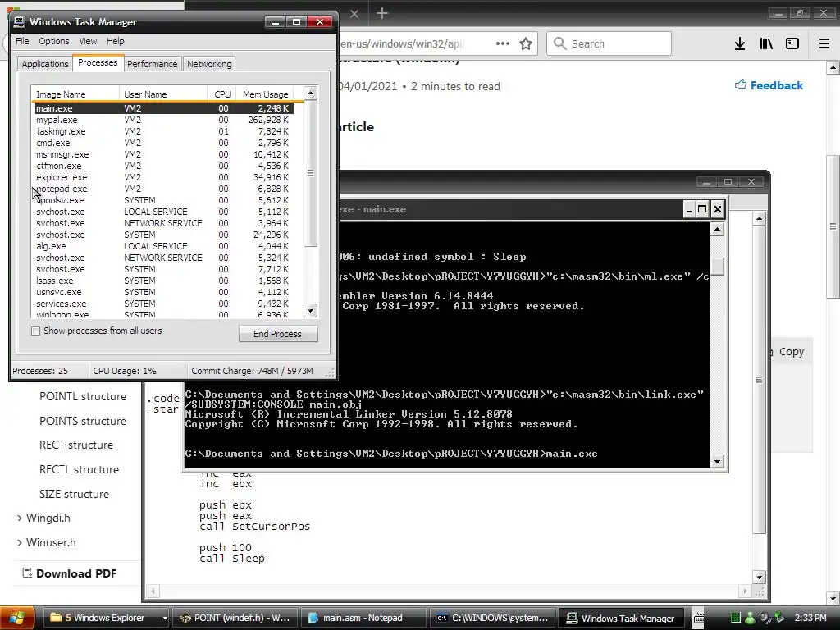840x630 pixels.
Task: Select the taskmgr.exe process row
Action: coord(164,131)
